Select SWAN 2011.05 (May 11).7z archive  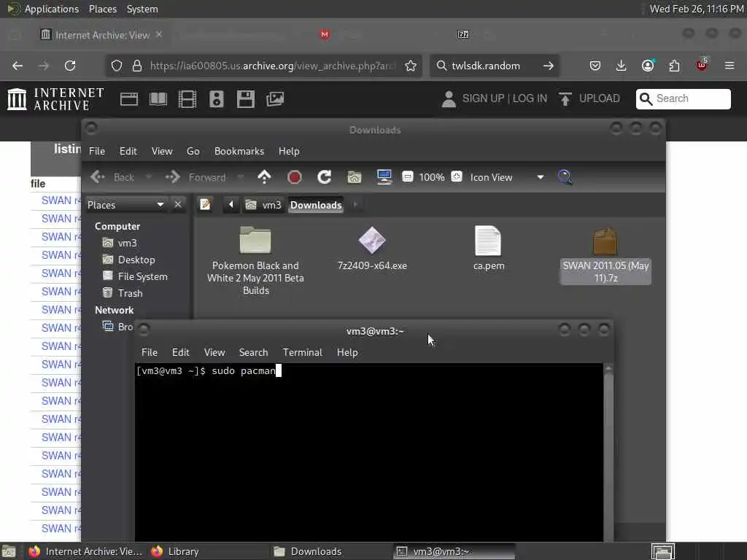605,256
